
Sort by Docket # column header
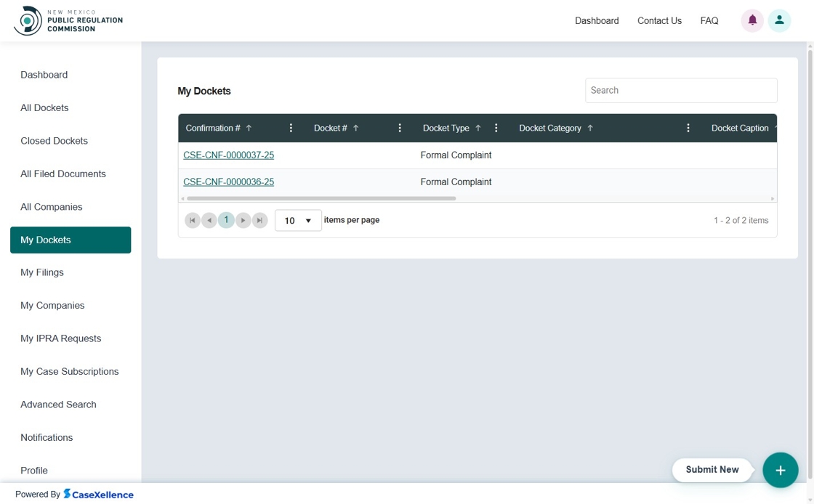[x=336, y=128]
